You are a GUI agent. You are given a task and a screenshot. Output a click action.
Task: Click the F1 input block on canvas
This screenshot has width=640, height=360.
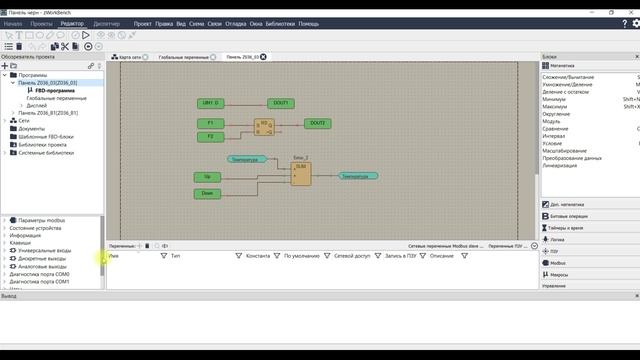[x=211, y=123]
